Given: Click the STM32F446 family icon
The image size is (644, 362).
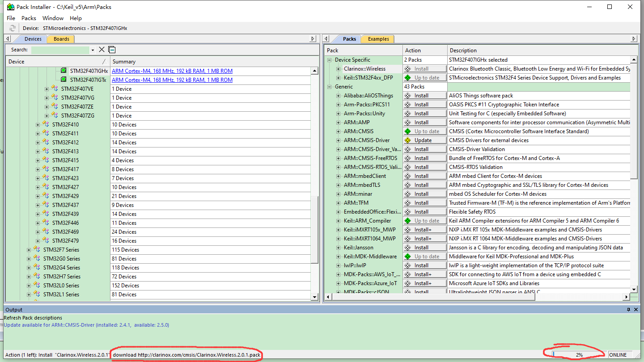Looking at the screenshot, I should pyautogui.click(x=46, y=223).
